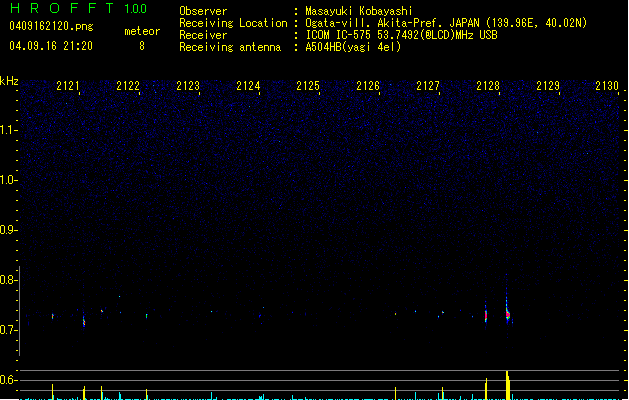The height and width of the screenshot is (400, 629).
Task: Click the meteor count value 8
Action: tap(142, 46)
